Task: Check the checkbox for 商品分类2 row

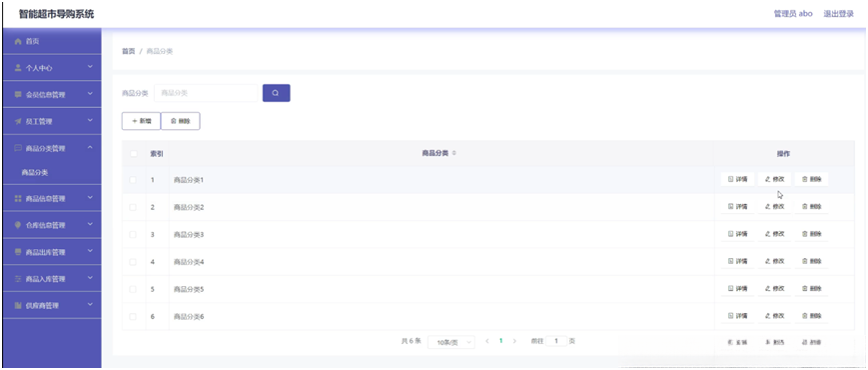Action: click(x=133, y=207)
